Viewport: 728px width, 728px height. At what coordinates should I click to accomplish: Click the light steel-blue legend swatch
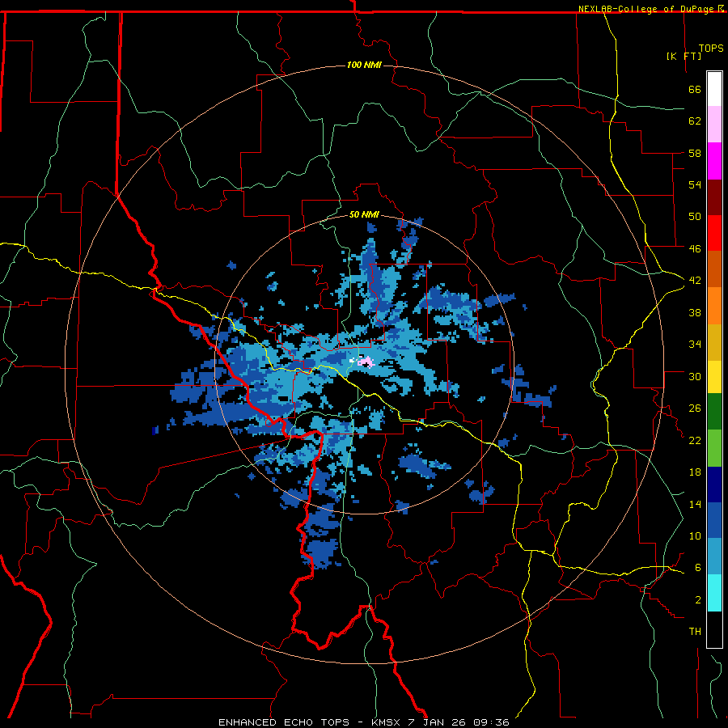tap(714, 557)
